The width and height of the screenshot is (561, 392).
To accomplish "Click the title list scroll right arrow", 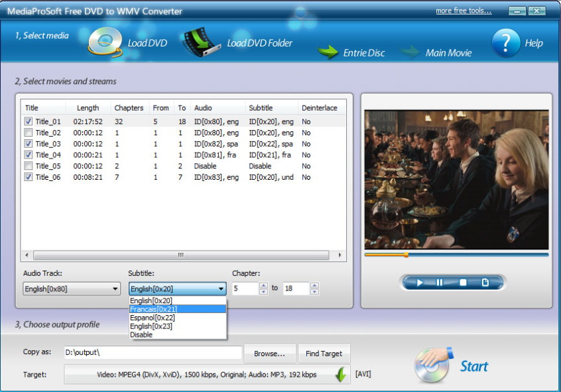I will (340, 255).
